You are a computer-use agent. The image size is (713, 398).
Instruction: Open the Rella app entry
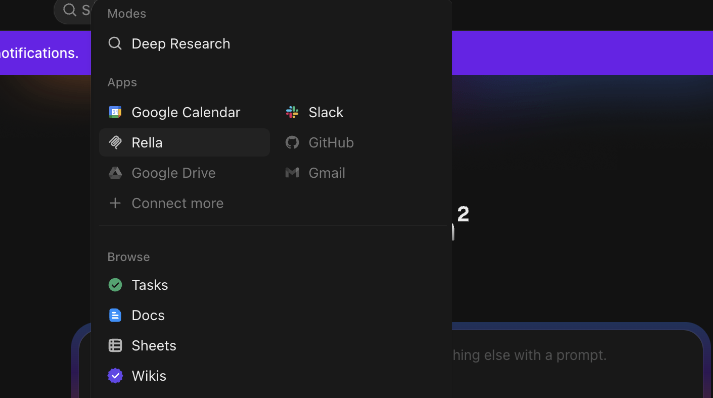point(184,142)
